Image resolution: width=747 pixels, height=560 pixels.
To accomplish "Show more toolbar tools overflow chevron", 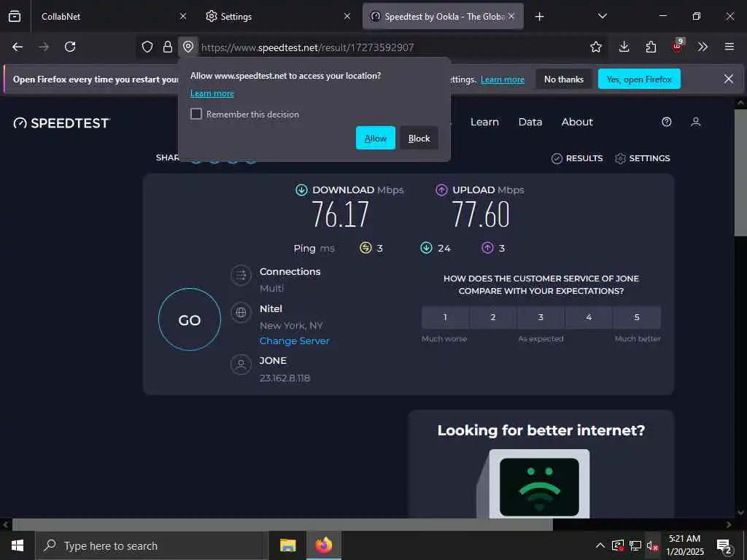I will pos(703,47).
